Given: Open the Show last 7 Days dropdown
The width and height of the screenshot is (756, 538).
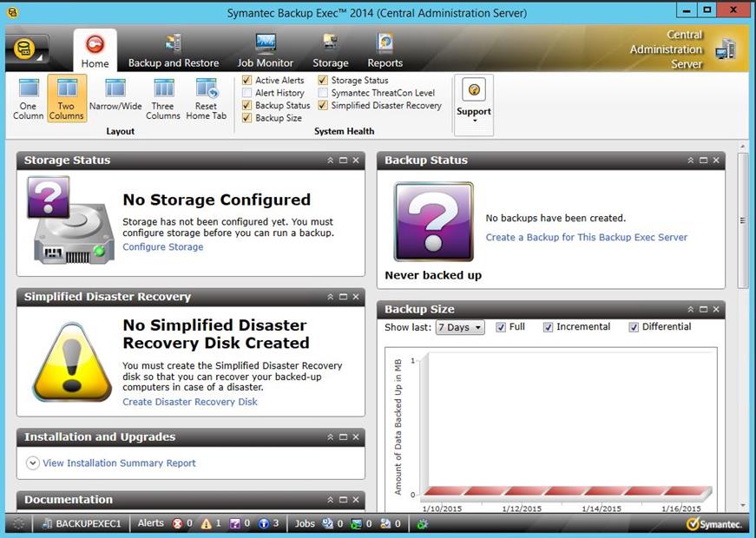Looking at the screenshot, I should (460, 327).
